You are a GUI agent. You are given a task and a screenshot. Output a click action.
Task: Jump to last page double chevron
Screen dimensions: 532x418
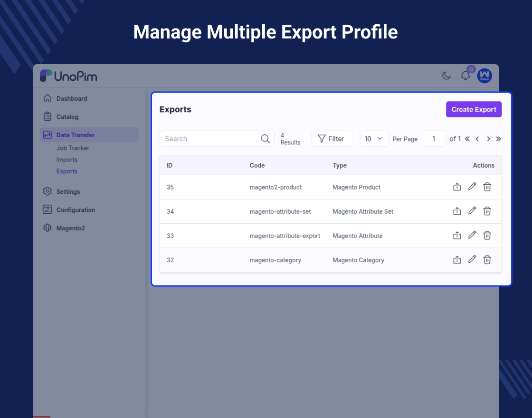click(498, 139)
